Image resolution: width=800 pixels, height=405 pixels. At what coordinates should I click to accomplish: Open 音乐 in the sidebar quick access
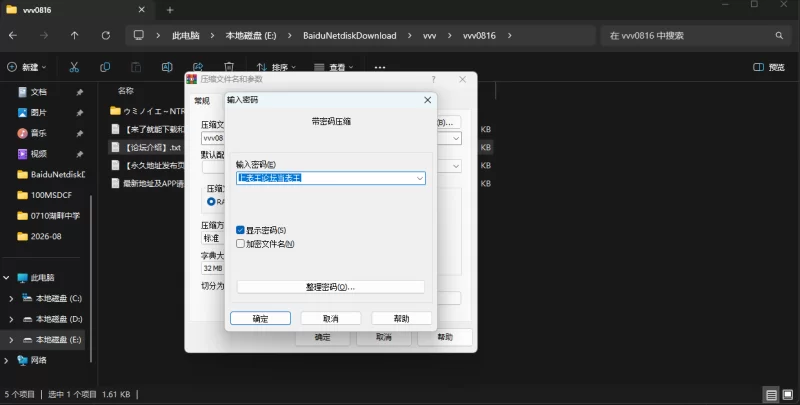pyautogui.click(x=39, y=133)
